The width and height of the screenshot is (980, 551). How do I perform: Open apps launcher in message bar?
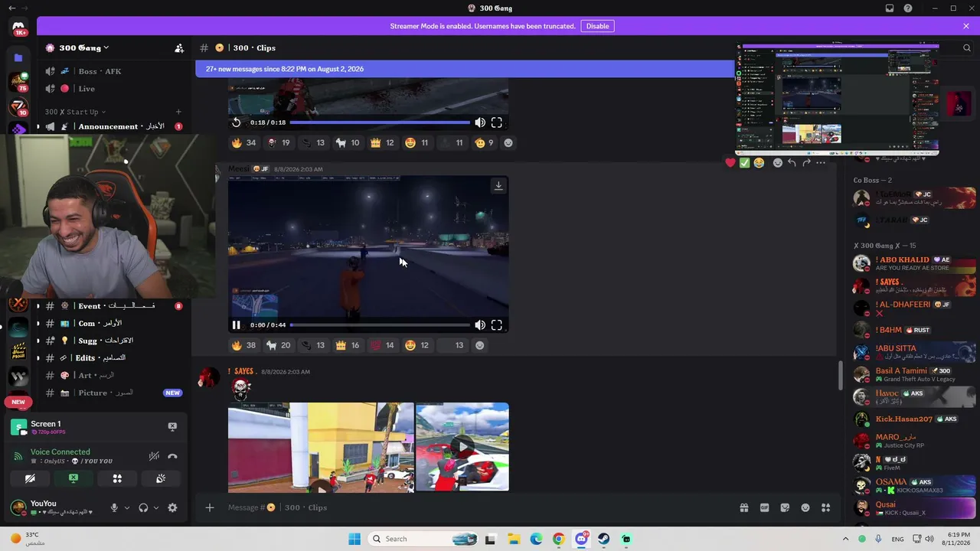point(826,507)
